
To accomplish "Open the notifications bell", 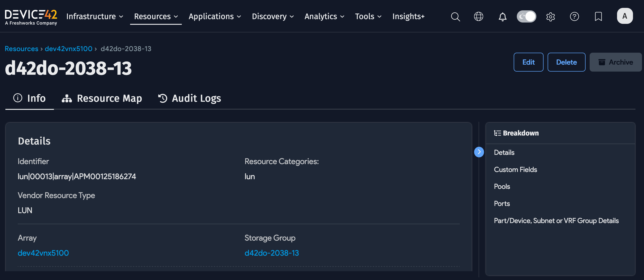I will pyautogui.click(x=502, y=16).
